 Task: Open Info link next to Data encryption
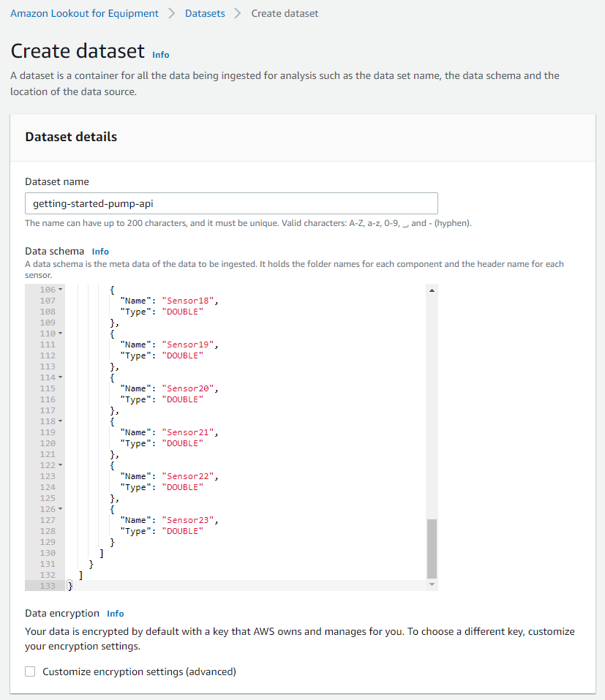tap(115, 614)
